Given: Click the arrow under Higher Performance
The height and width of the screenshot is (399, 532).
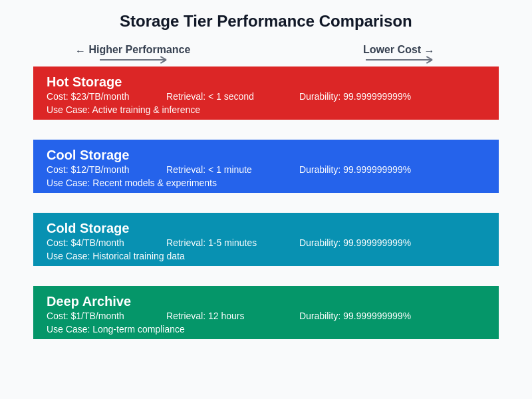Looking at the screenshot, I should coord(133,60).
